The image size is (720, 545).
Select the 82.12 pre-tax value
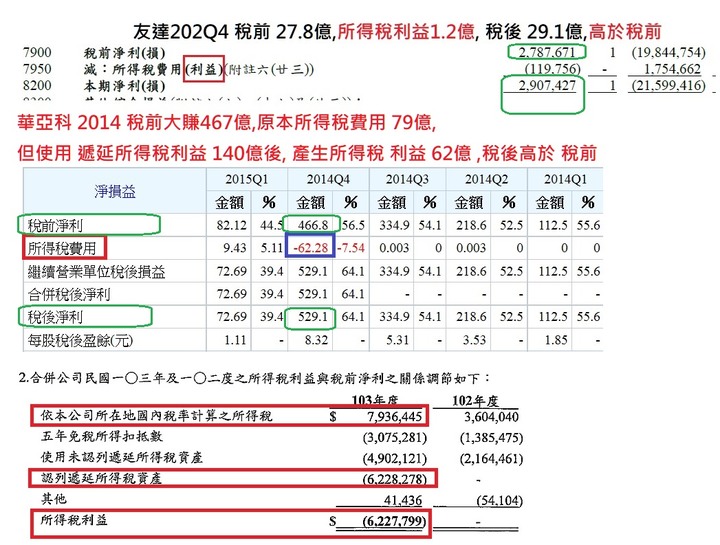(232, 225)
